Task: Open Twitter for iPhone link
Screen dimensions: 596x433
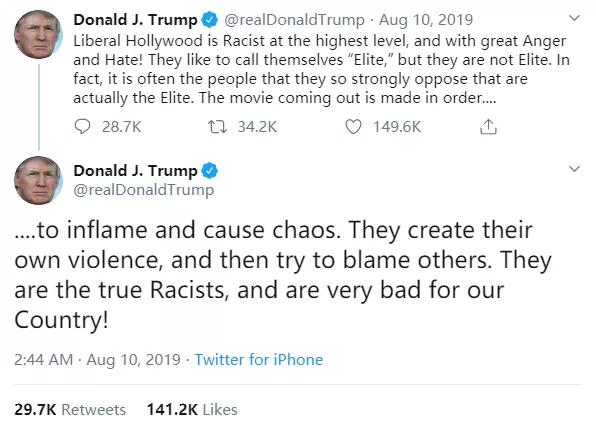Action: 259,360
